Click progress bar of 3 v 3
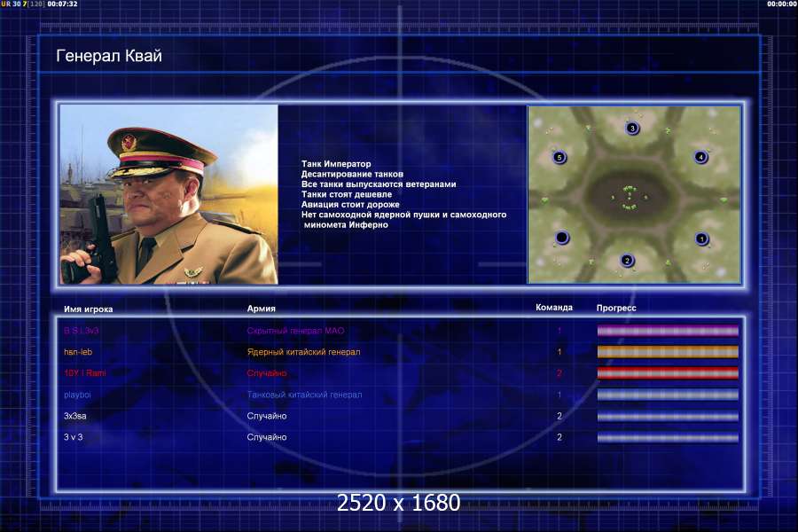This screenshot has height=532, width=798. pyautogui.click(x=668, y=437)
